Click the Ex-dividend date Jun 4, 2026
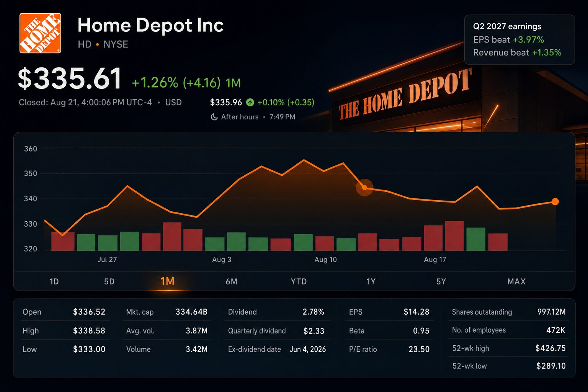Screen dimensions: 588x392 308,349
